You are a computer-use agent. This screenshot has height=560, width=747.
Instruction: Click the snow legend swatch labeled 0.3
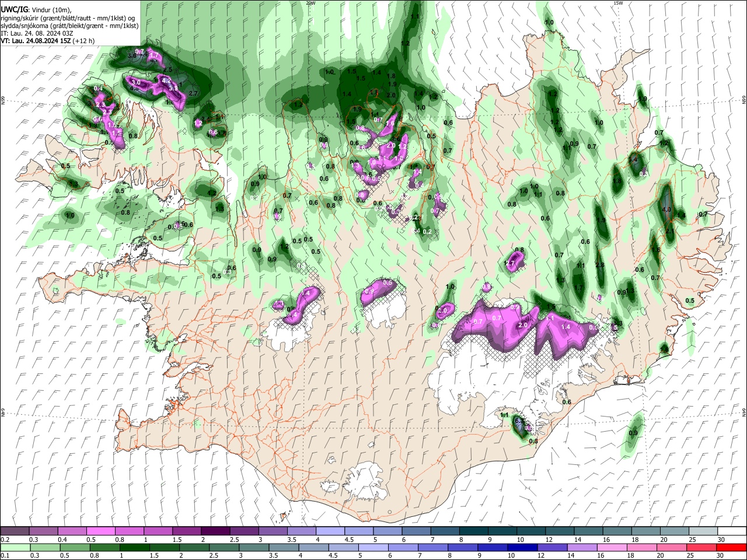43,531
